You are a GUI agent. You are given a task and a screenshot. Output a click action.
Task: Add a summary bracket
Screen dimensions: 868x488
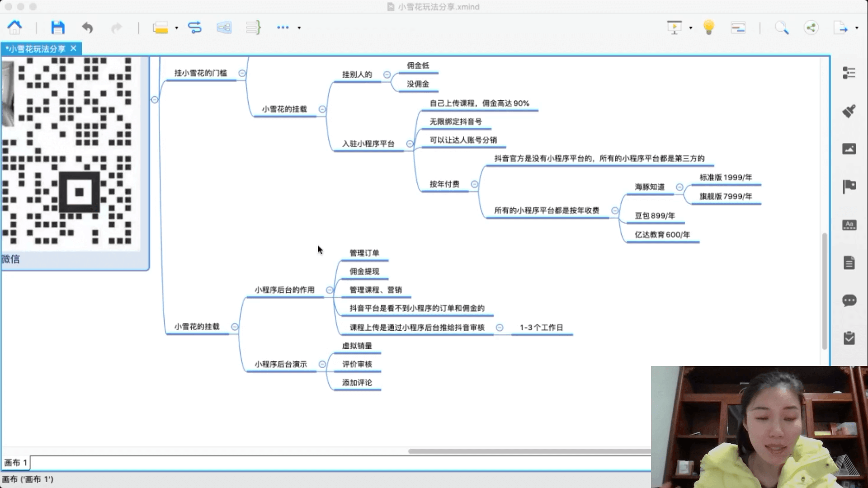pyautogui.click(x=253, y=28)
